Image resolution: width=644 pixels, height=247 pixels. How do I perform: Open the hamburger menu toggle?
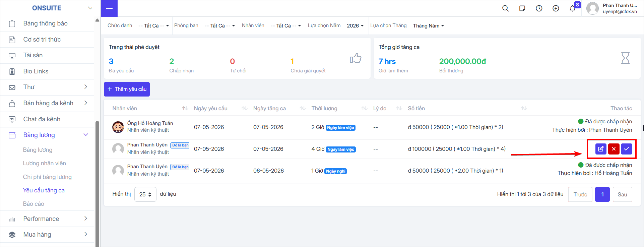[x=109, y=8]
